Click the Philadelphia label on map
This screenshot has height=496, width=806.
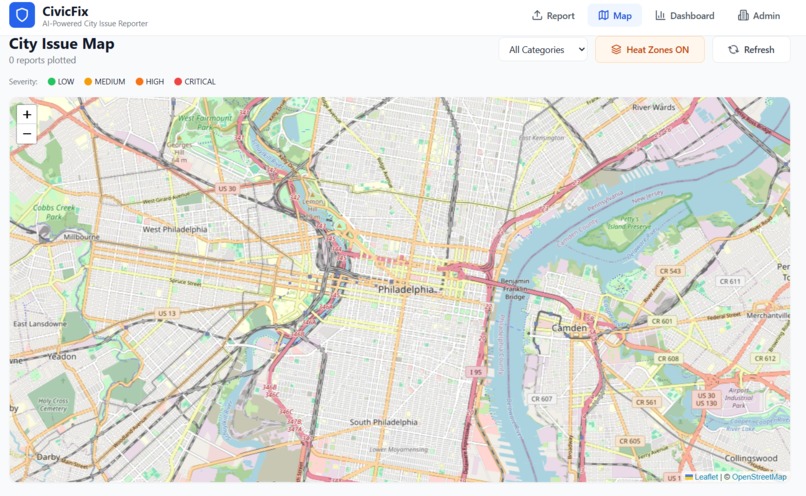pos(406,289)
